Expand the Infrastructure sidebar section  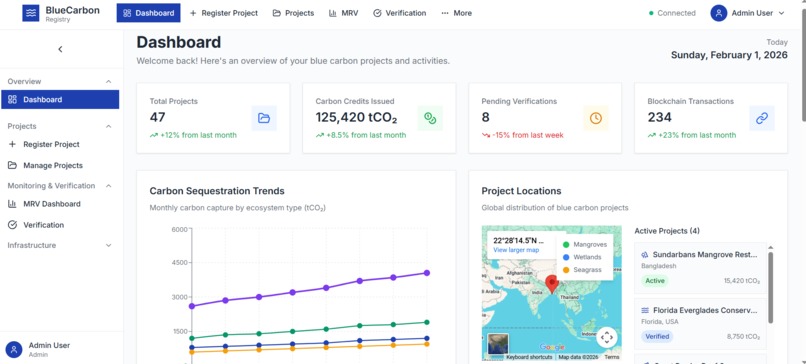coord(108,245)
